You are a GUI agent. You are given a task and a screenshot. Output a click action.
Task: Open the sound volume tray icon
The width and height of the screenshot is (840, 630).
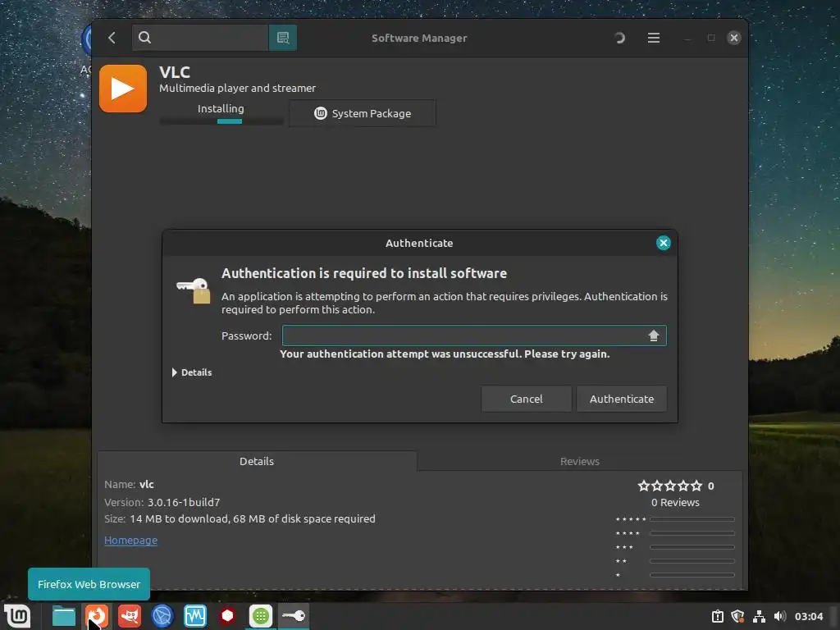pos(779,616)
